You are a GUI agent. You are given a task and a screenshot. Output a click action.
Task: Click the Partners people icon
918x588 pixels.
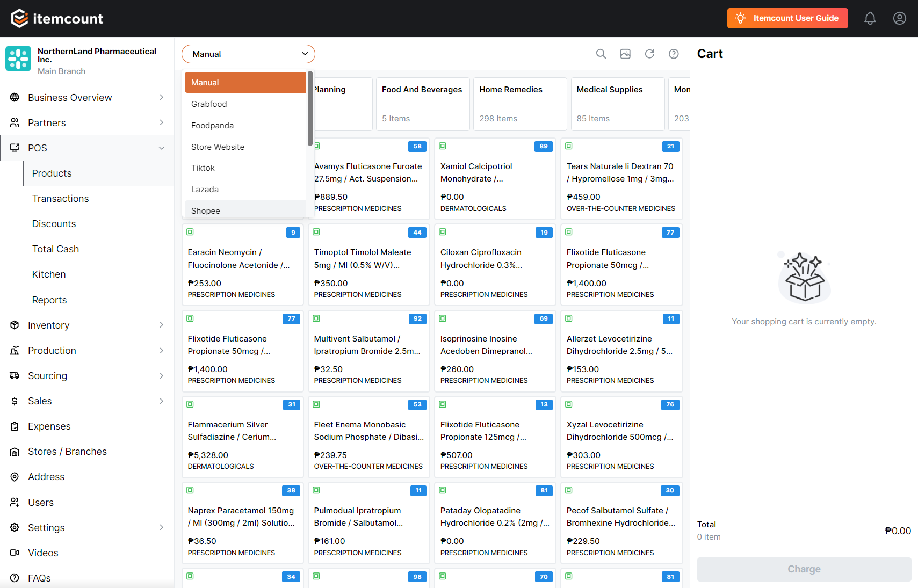coord(15,122)
